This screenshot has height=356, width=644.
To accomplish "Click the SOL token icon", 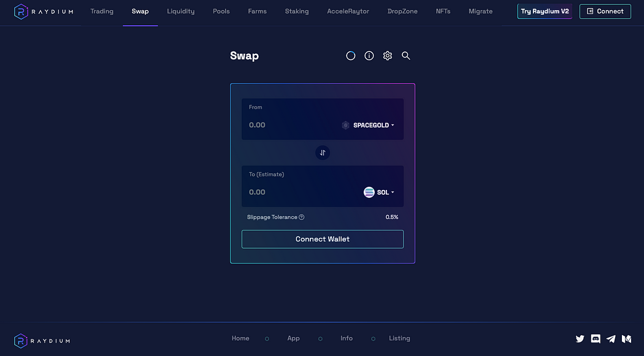I will point(369,192).
